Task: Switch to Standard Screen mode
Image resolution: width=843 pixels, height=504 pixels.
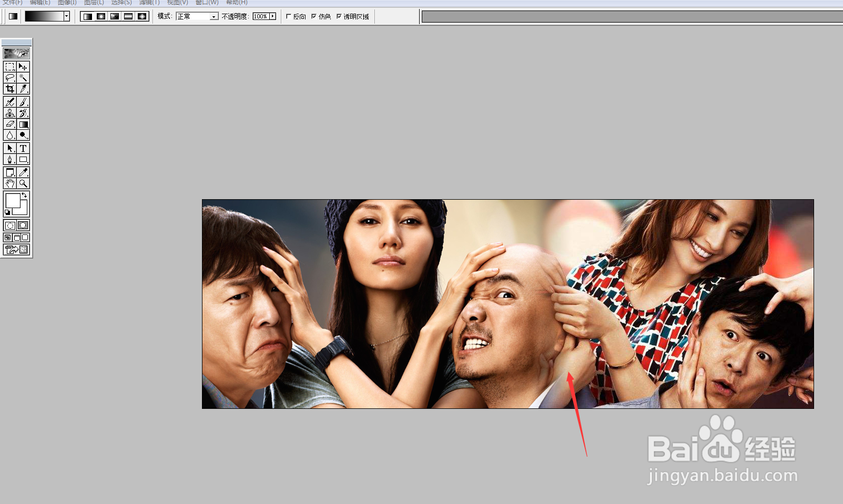Action: [x=8, y=238]
